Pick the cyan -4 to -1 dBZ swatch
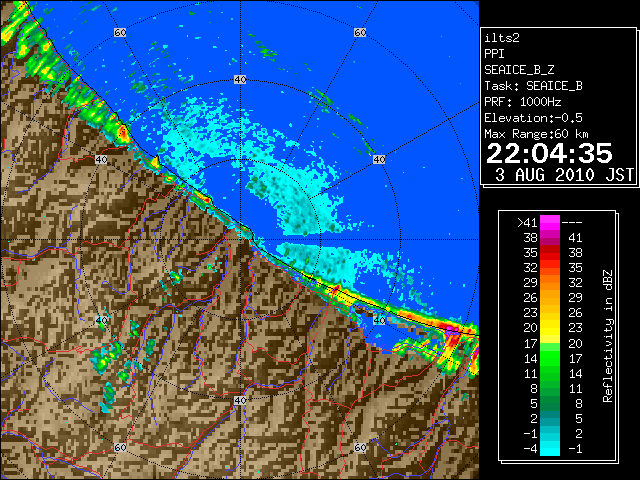The image size is (640, 480). pyautogui.click(x=550, y=448)
